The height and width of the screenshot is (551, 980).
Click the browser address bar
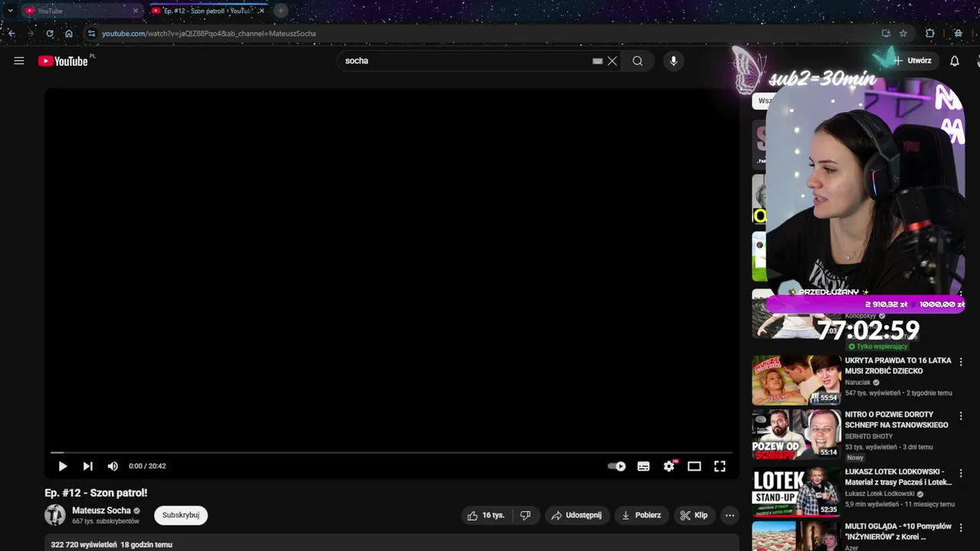click(482, 34)
